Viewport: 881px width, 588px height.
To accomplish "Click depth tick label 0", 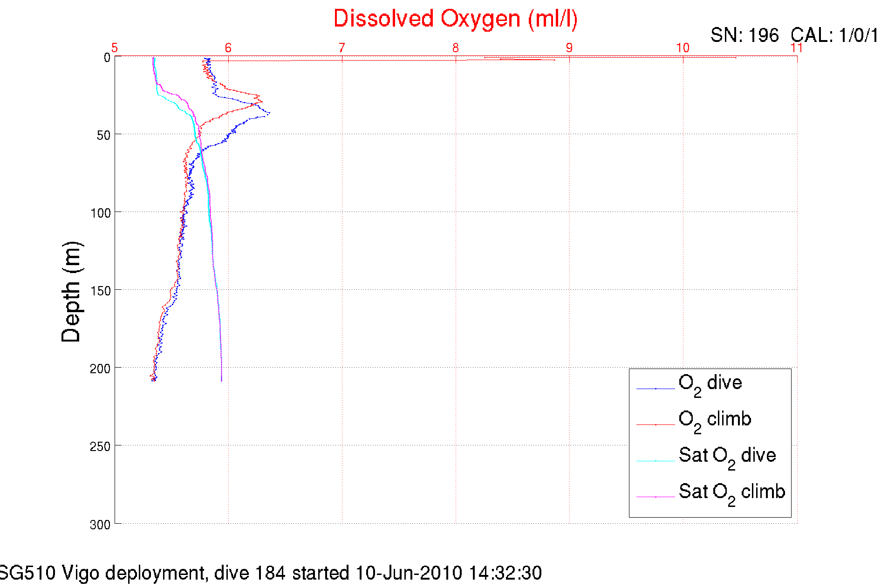I will point(107,58).
